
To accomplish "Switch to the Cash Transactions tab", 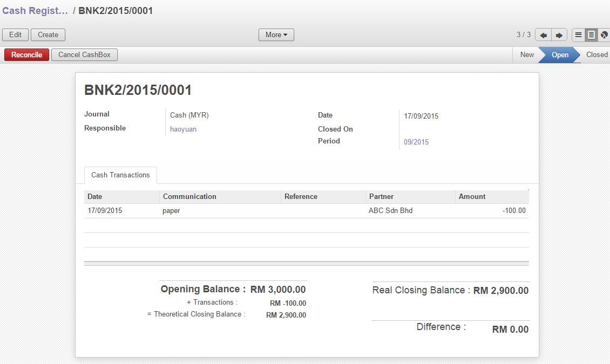I will tap(120, 175).
